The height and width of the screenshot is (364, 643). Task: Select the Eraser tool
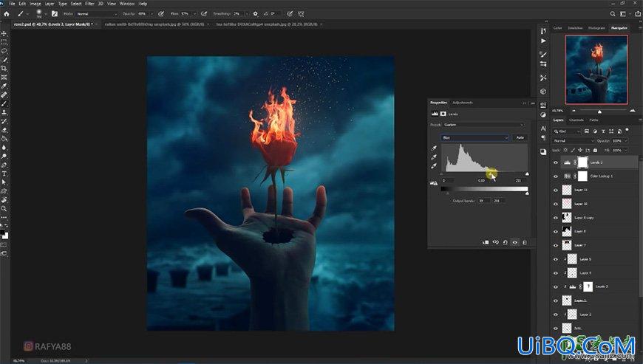[4, 130]
